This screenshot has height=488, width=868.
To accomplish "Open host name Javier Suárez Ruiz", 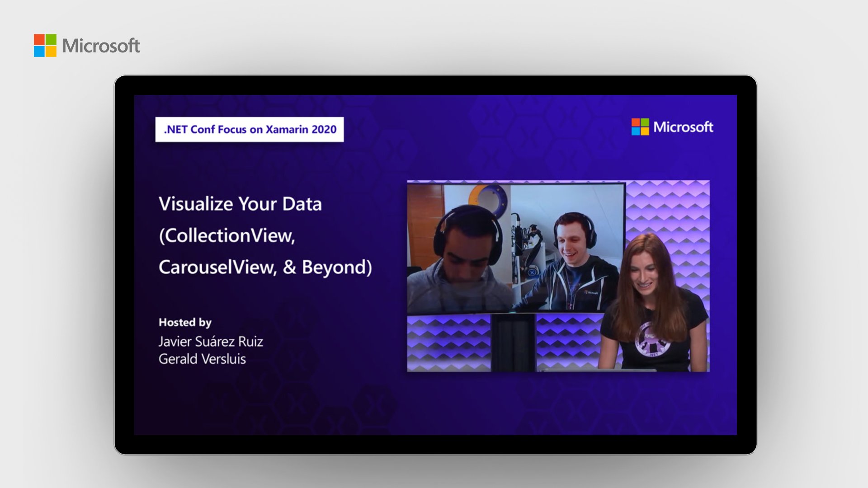I will [x=211, y=342].
